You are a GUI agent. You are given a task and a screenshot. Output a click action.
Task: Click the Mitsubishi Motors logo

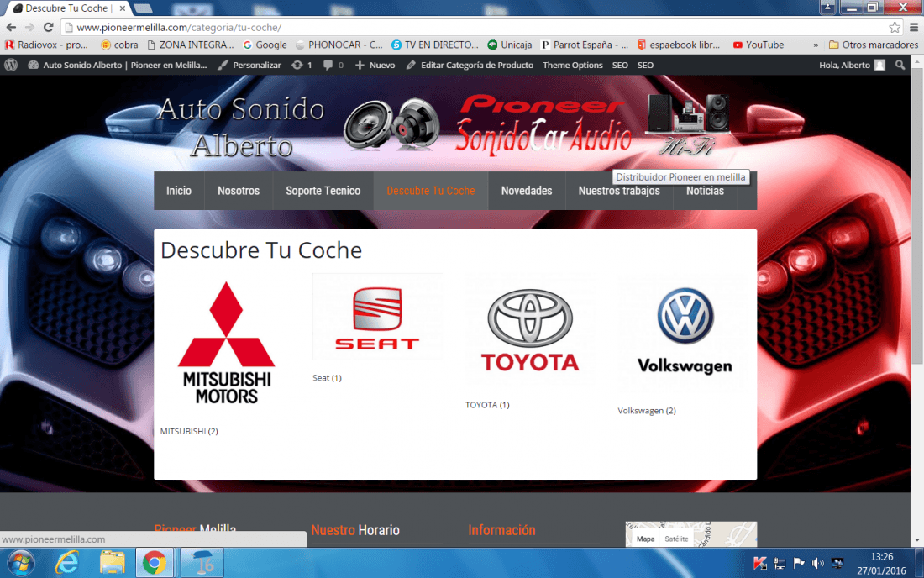pos(227,343)
